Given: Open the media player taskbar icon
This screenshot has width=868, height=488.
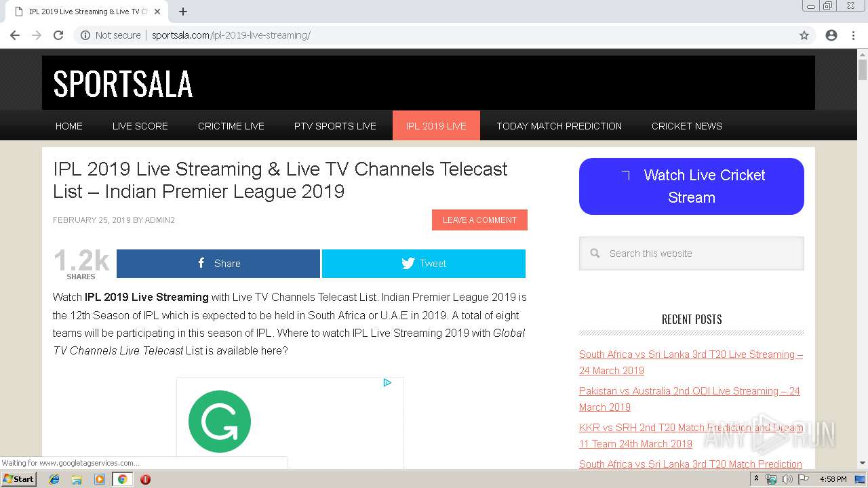Looking at the screenshot, I should (99, 479).
